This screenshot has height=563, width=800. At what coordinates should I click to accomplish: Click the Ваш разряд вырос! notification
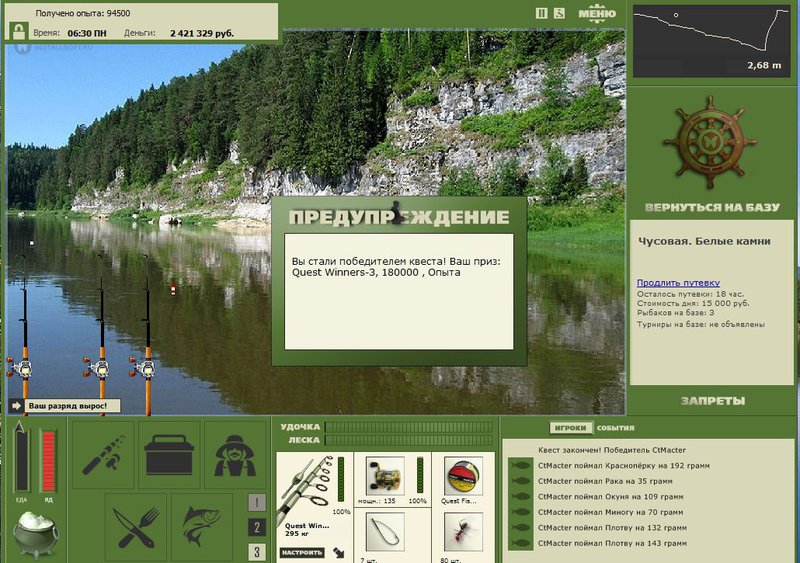(71, 406)
